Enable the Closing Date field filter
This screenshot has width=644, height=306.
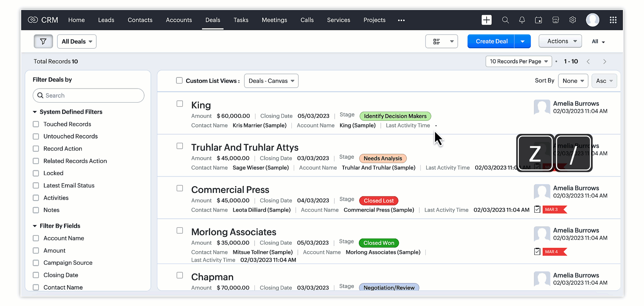point(36,275)
